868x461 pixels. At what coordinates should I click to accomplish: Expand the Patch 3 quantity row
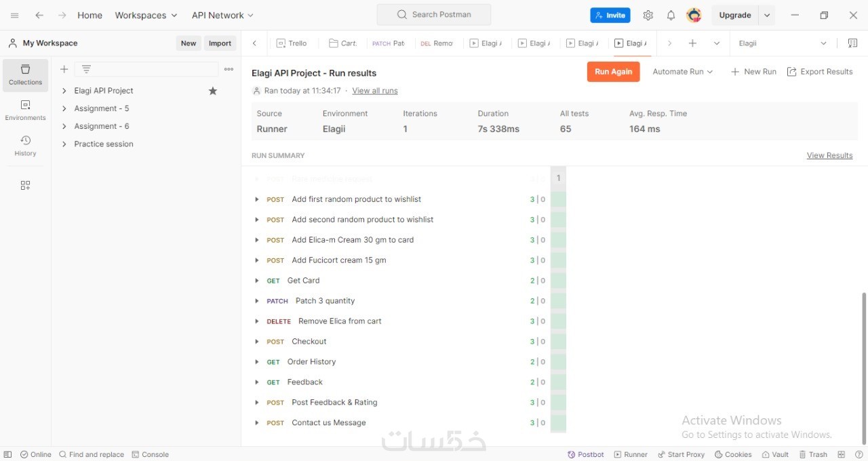click(x=257, y=301)
